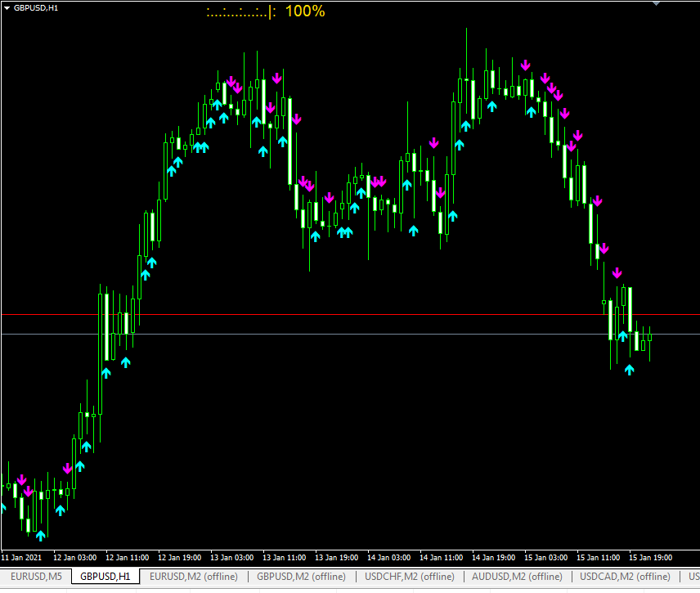Screen dimensions: 700x593
Task: Select the GBPUSD,H1 chart tab
Action: [105, 577]
